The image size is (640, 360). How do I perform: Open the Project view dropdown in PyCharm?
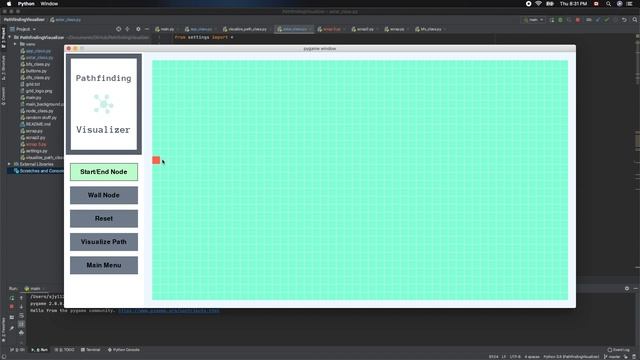[x=23, y=29]
